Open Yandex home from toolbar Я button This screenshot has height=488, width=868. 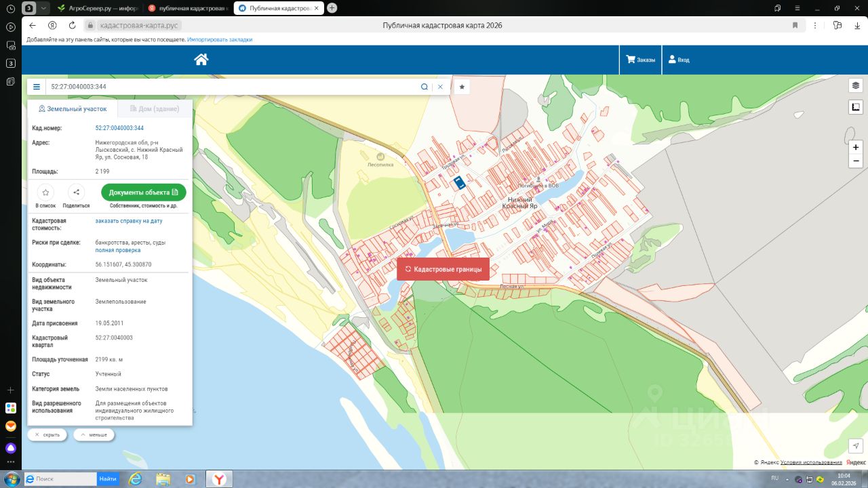coord(52,25)
